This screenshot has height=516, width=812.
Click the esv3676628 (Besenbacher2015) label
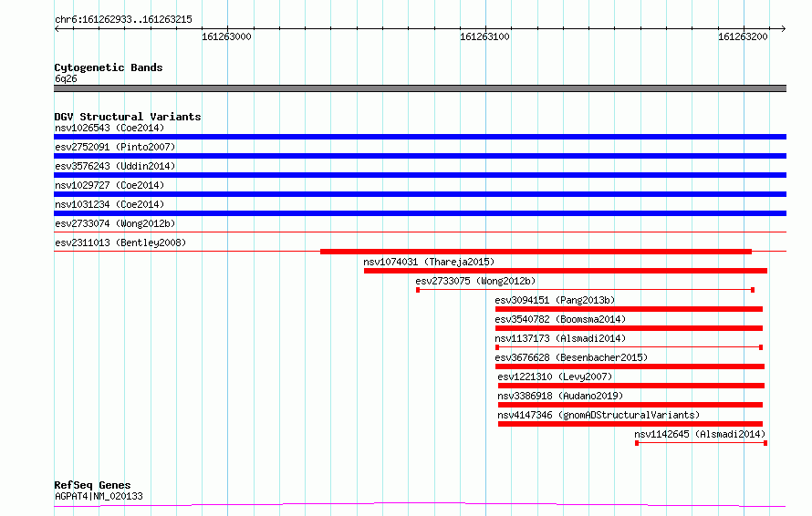(x=571, y=357)
